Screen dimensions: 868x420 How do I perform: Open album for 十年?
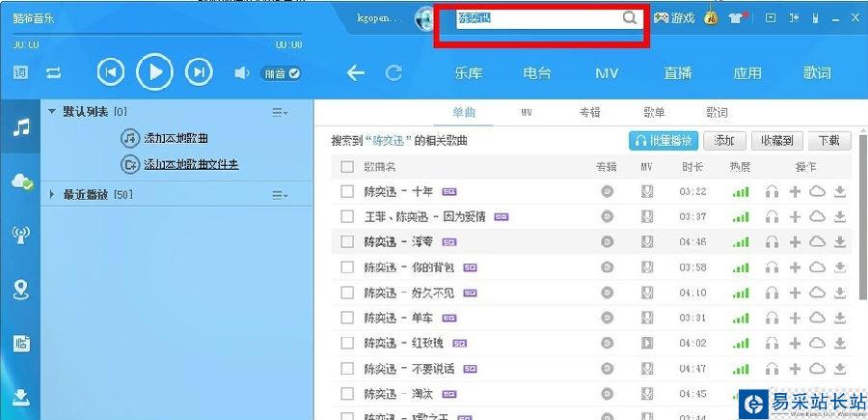pos(608,192)
